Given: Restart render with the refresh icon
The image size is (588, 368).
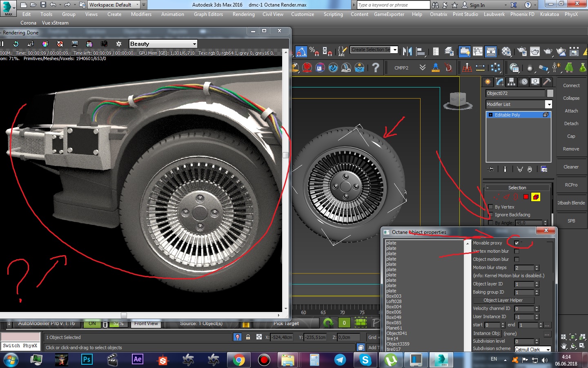Looking at the screenshot, I should [16, 44].
